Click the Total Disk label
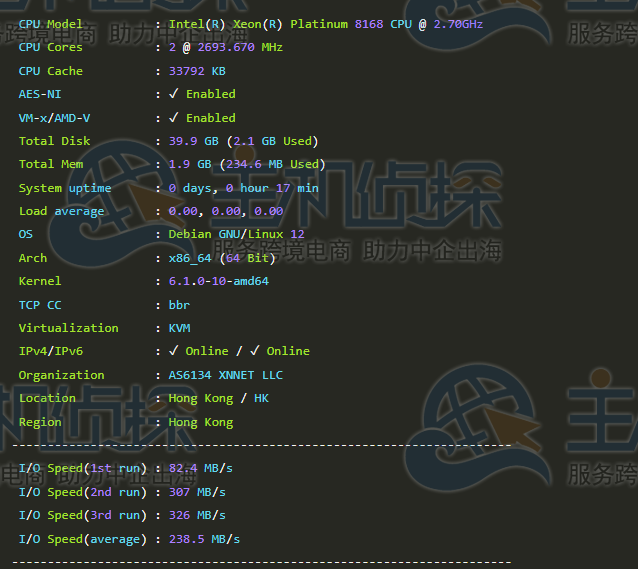 [54, 141]
